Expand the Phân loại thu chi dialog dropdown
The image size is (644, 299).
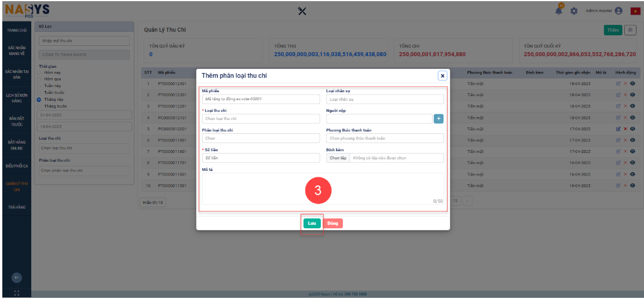point(261,138)
